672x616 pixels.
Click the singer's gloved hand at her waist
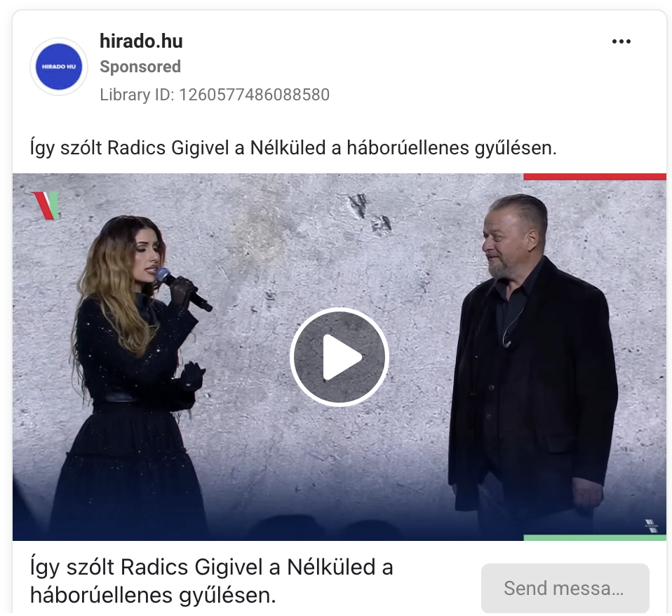[191, 375]
